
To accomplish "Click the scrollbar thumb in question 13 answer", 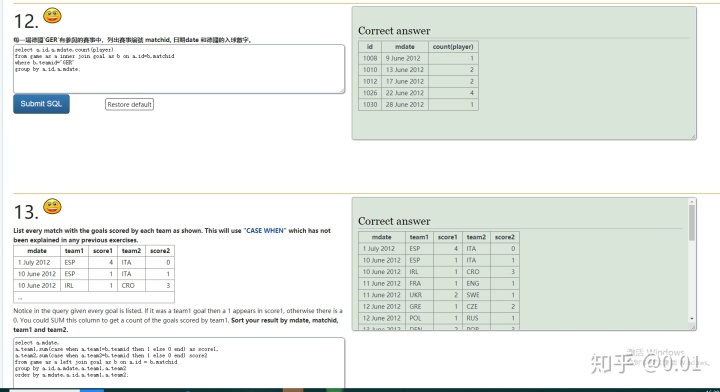I will click(692, 222).
